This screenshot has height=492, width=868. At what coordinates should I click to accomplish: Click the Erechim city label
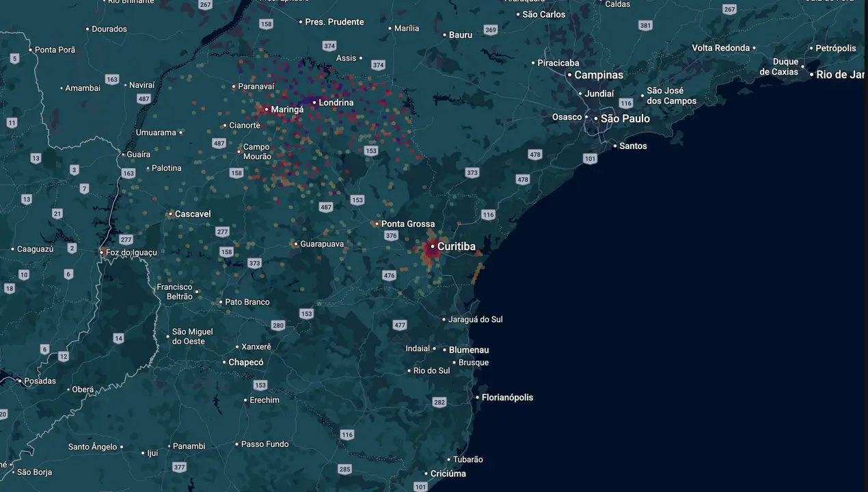point(265,400)
